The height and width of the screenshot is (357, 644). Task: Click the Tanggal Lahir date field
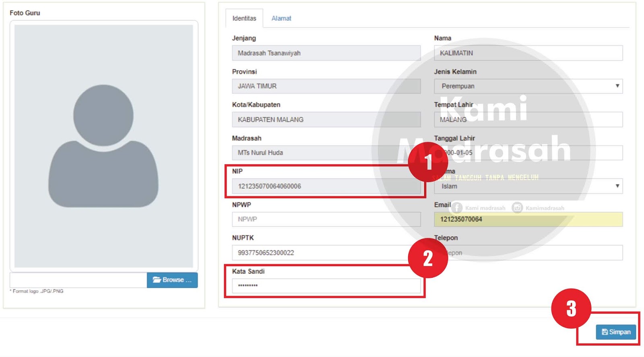(528, 153)
